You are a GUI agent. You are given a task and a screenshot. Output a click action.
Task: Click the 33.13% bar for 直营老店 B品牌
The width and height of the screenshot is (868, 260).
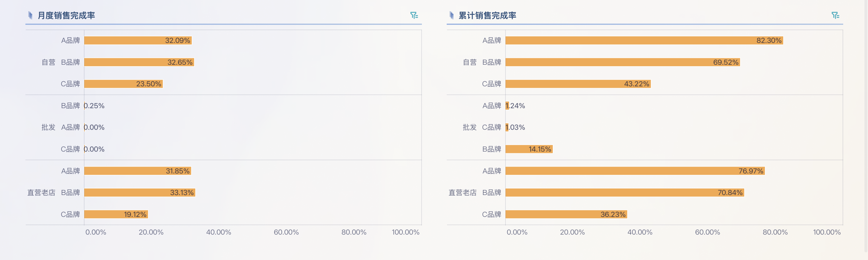pos(140,193)
